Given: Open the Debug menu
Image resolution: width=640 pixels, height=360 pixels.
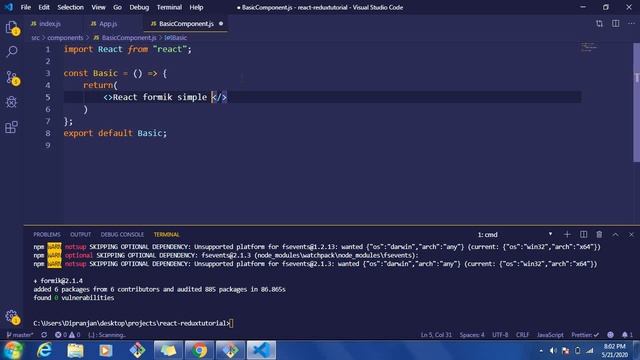Looking at the screenshot, I should click(x=139, y=7).
